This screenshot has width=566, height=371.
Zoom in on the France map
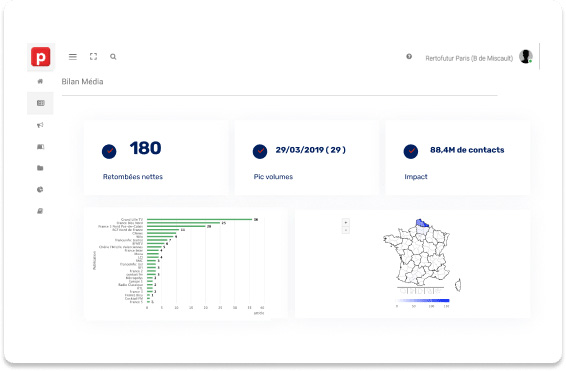click(x=345, y=222)
